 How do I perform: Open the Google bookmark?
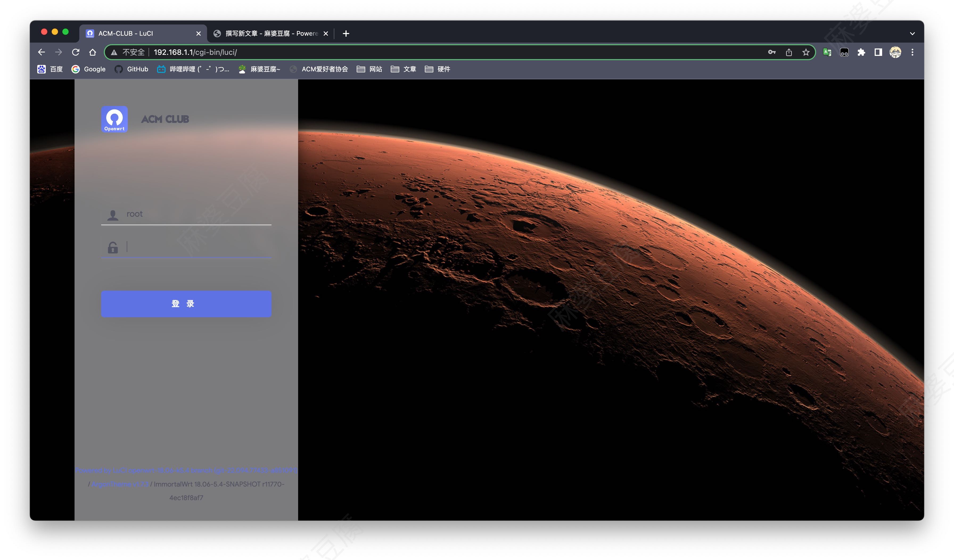(x=89, y=69)
